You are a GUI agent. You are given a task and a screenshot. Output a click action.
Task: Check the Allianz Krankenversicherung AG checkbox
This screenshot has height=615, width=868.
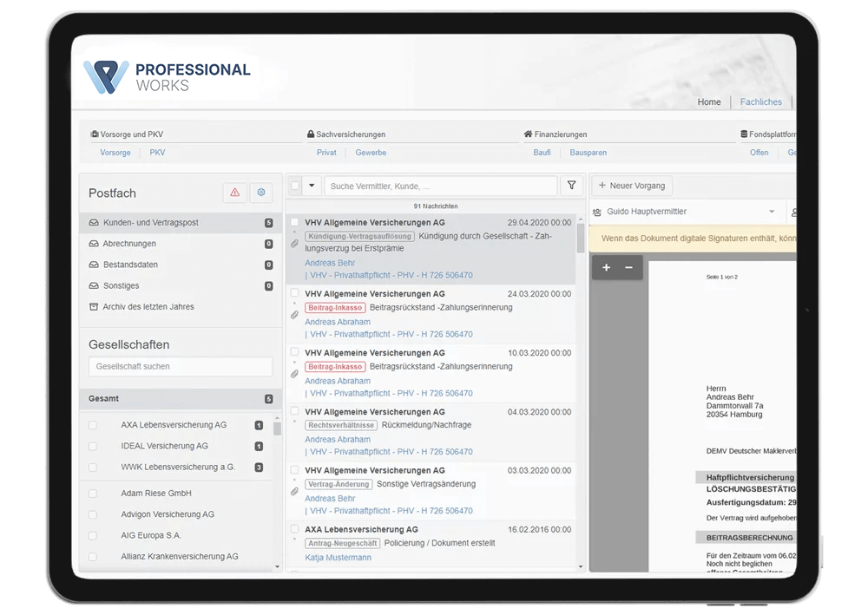point(93,556)
